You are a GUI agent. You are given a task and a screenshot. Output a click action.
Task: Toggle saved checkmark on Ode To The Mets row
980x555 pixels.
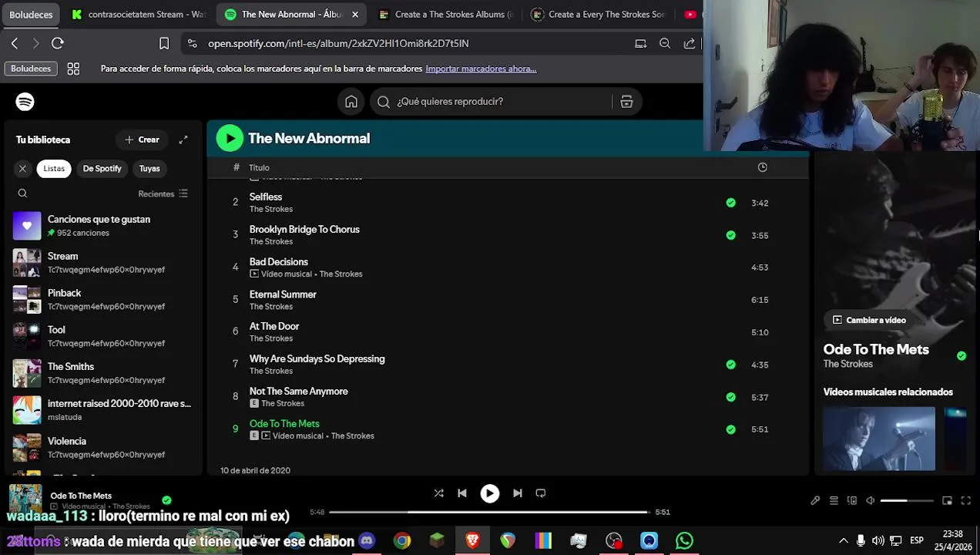[730, 429]
